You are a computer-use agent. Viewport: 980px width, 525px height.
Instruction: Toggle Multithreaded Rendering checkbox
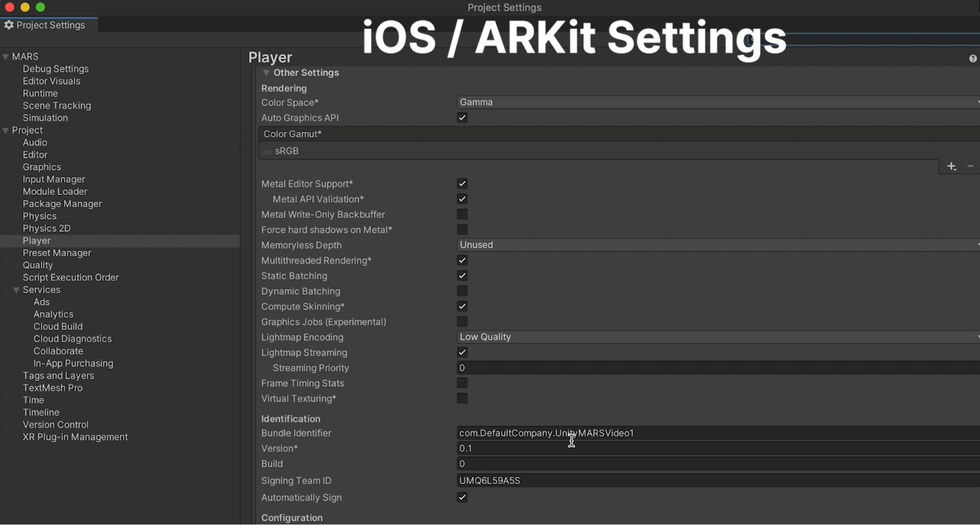[462, 260]
